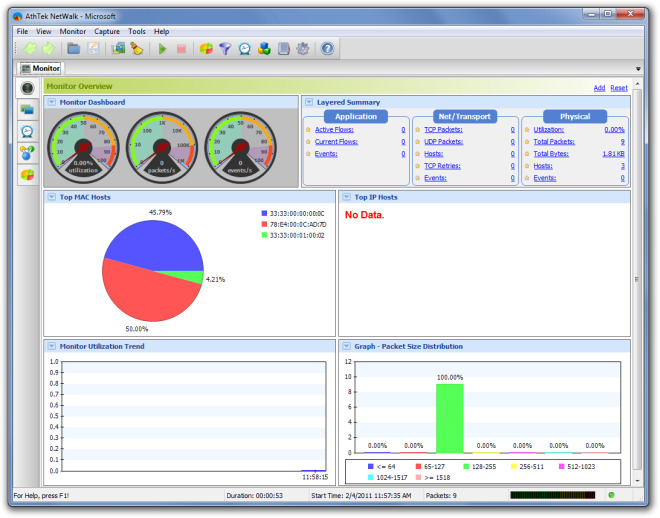Click the vertical scrollbar up arrow
The image size is (660, 518).
[x=638, y=84]
